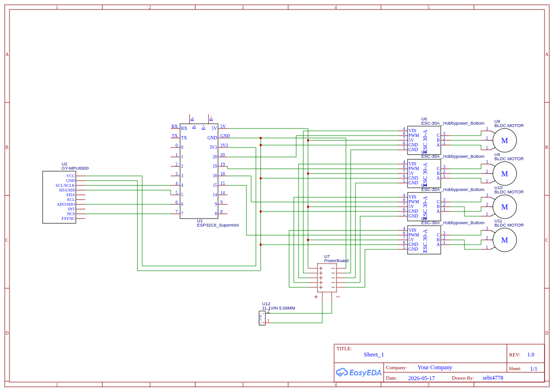
Task: Select the GY-MPU6500 component label
Action: pos(75,168)
